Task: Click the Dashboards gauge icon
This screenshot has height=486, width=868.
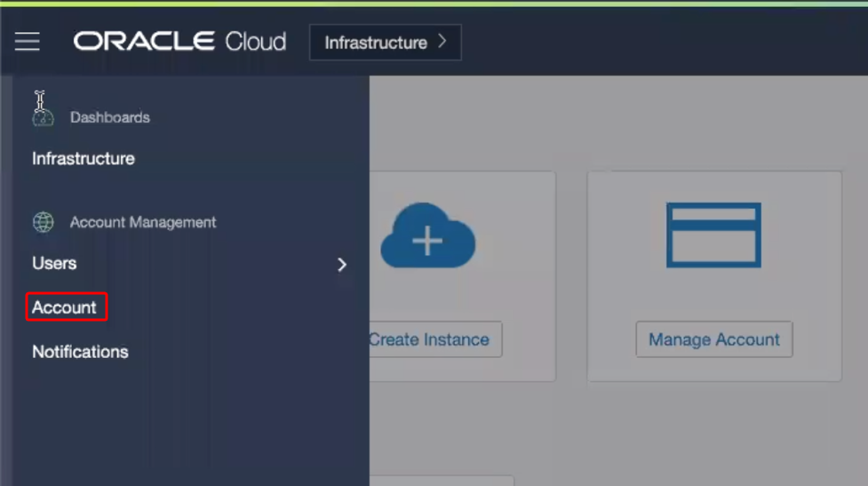Action: click(44, 117)
